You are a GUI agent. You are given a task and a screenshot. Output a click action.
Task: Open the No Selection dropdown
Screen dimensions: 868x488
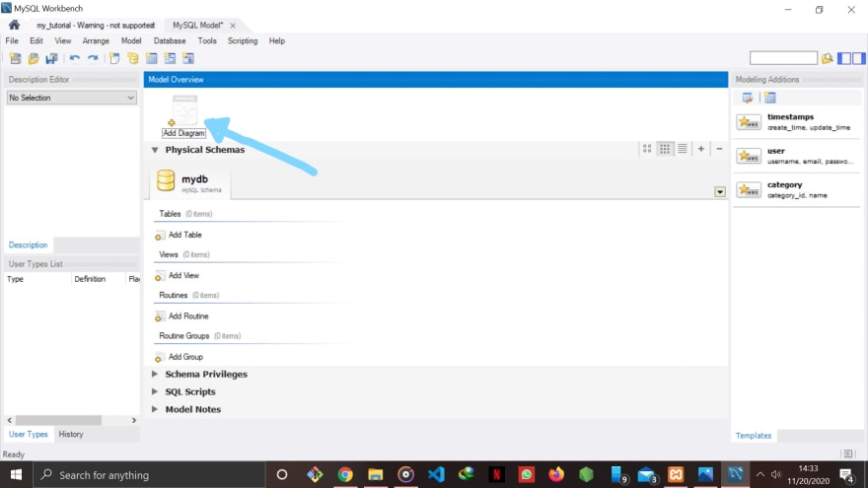click(71, 98)
